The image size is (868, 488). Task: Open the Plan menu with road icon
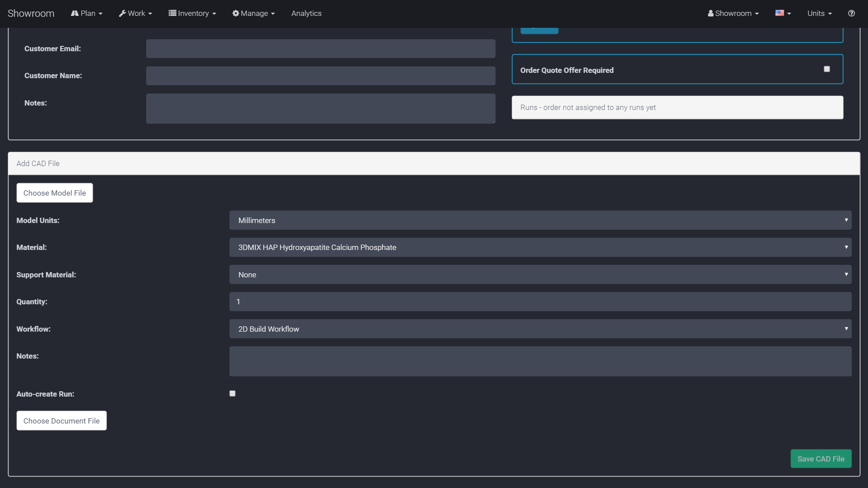pyautogui.click(x=87, y=13)
